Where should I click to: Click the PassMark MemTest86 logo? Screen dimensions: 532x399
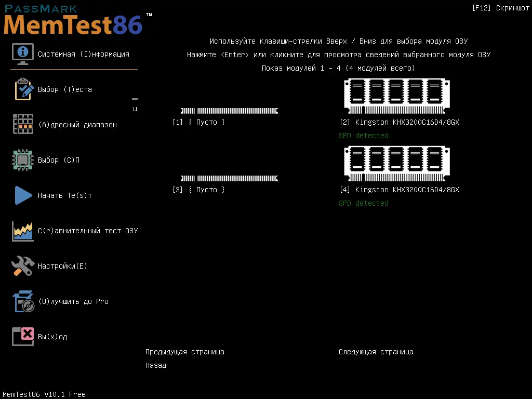pos(77,20)
